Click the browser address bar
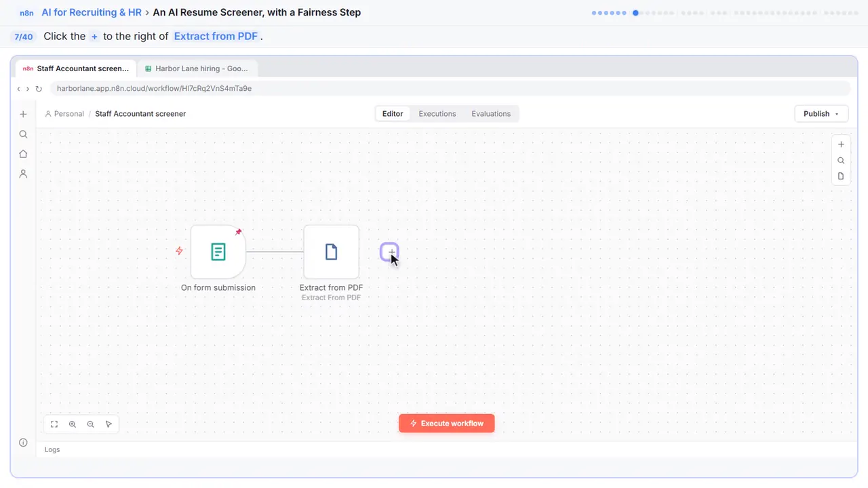This screenshot has height=488, width=868. click(450, 89)
